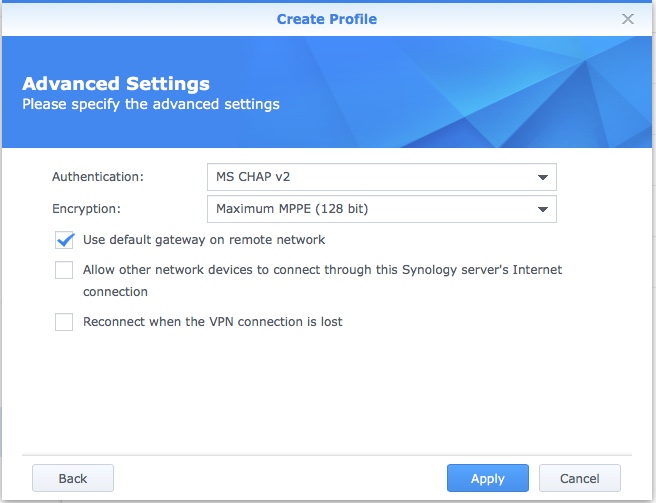The height and width of the screenshot is (503, 656).
Task: Expand the Encryption dropdown arrow
Action: 542,209
